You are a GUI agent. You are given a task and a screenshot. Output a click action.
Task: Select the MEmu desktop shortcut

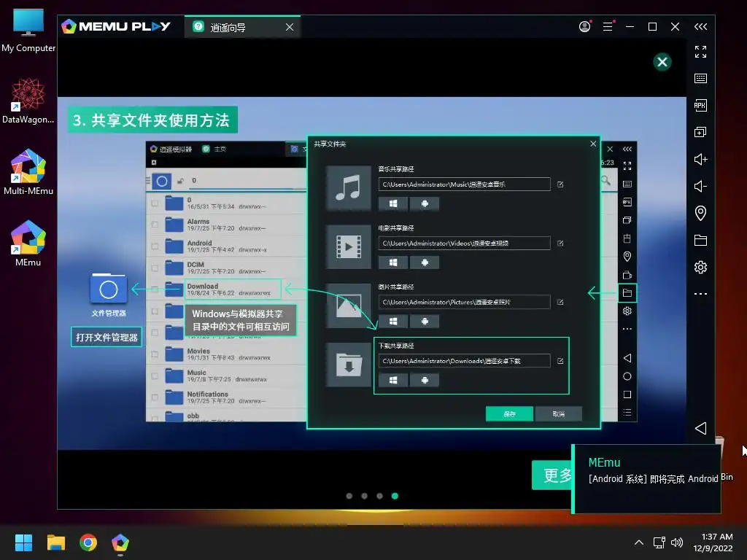coord(28,244)
